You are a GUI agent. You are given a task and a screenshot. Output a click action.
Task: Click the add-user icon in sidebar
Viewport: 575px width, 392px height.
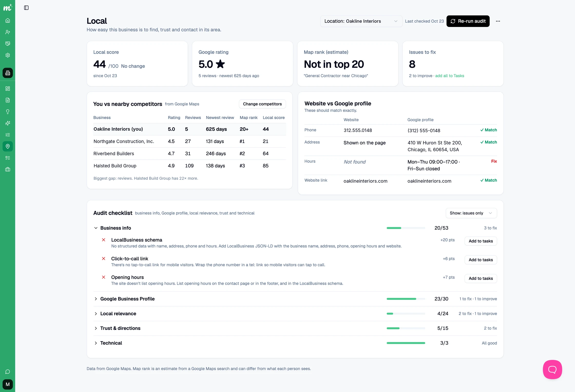[x=8, y=32]
